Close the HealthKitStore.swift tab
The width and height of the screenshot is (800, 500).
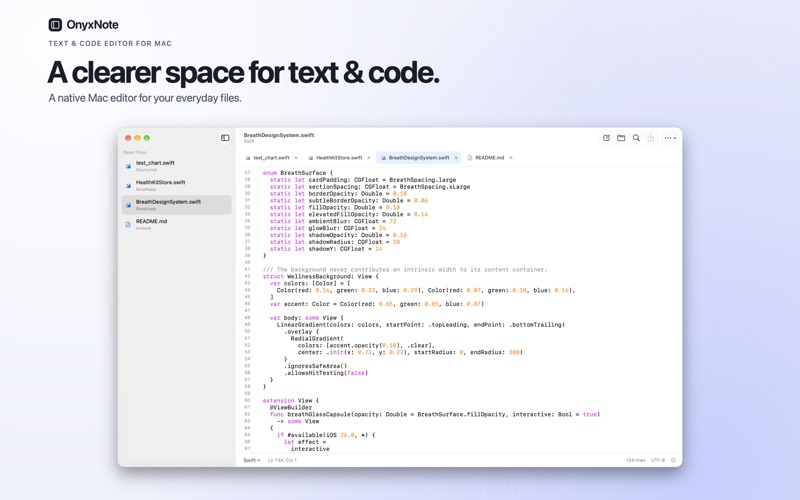coord(368,158)
